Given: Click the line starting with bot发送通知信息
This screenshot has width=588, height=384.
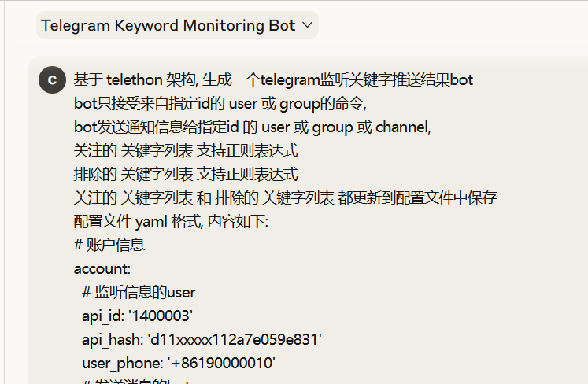Looking at the screenshot, I should [252, 127].
